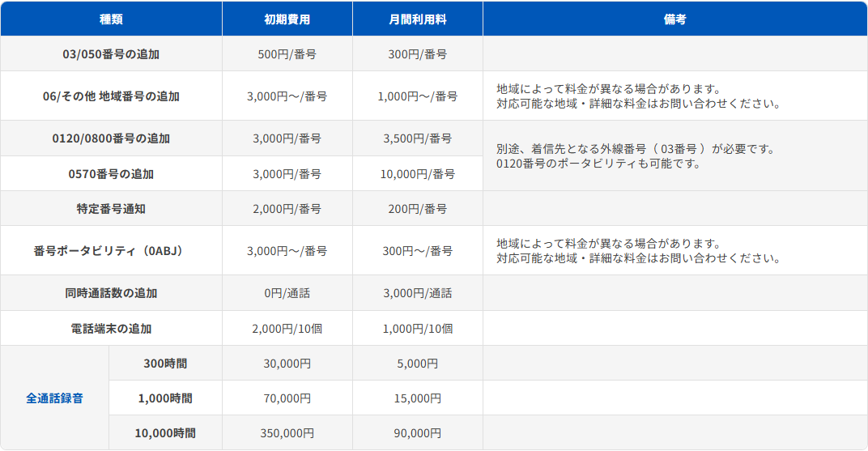
Task: Select the 03/050番号の追加 row label
Action: pos(111,54)
